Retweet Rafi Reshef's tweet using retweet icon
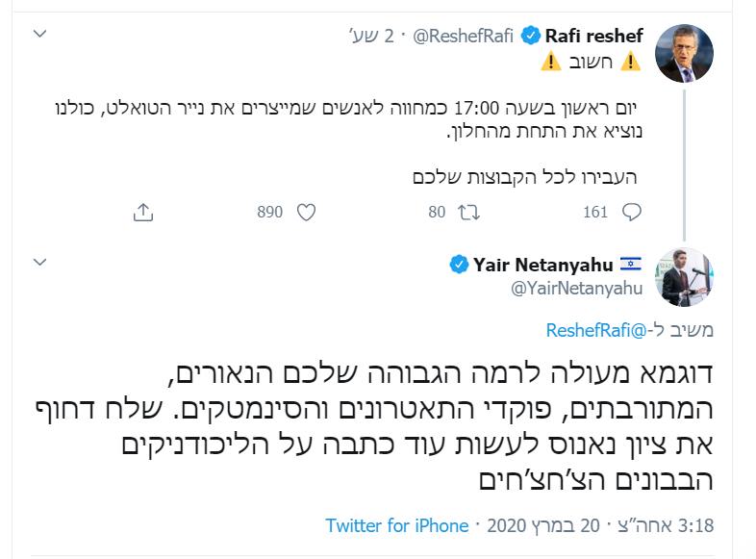The height and width of the screenshot is (559, 756). [x=468, y=213]
